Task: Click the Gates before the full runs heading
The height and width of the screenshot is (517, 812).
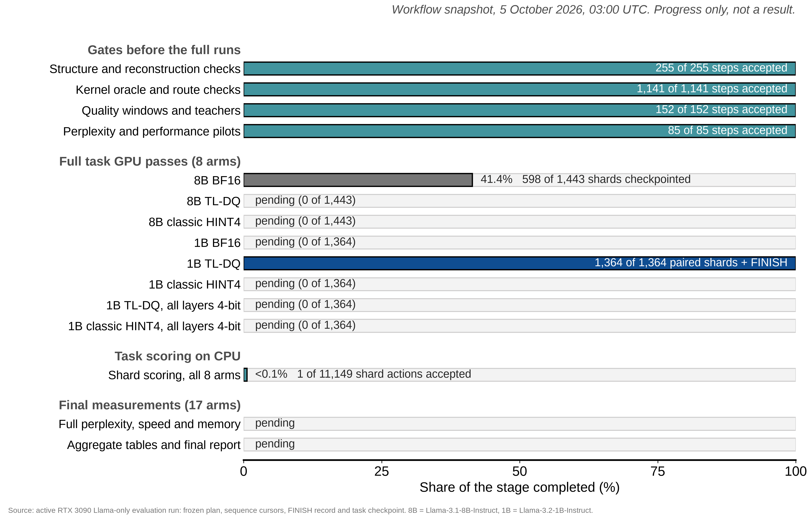Action: 164,50
